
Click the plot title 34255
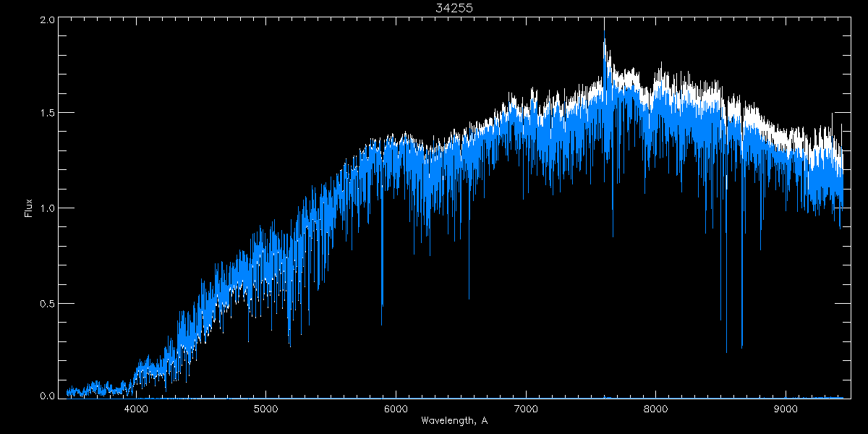coord(454,8)
